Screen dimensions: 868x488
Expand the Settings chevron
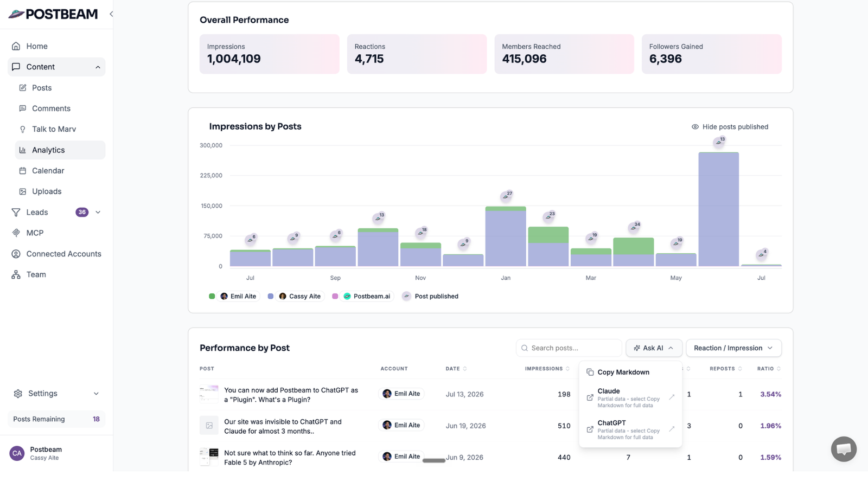(x=96, y=394)
